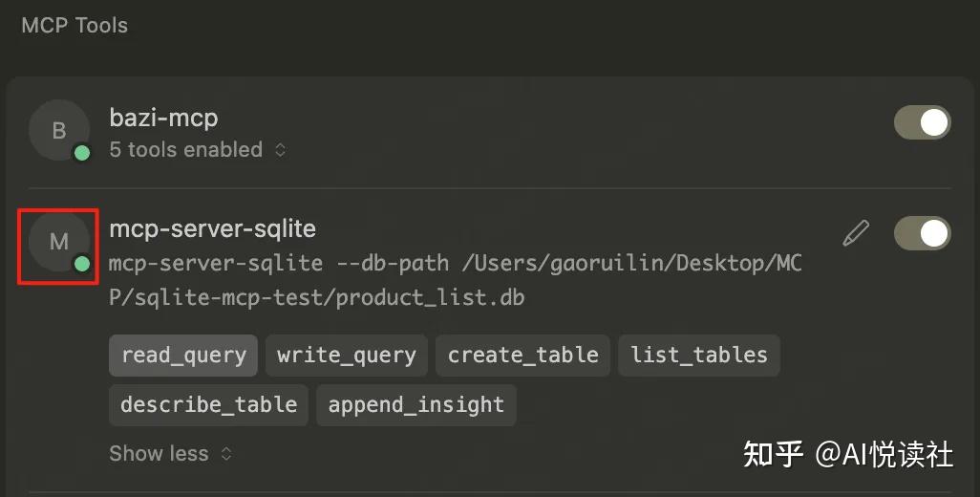Click the bazi-mcp server name
The image size is (980, 497).
[163, 119]
